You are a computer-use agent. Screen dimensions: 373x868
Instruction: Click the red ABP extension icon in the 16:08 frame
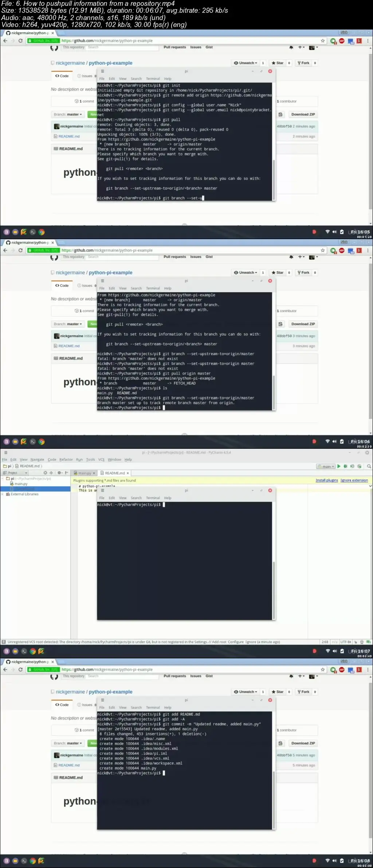[342, 670]
